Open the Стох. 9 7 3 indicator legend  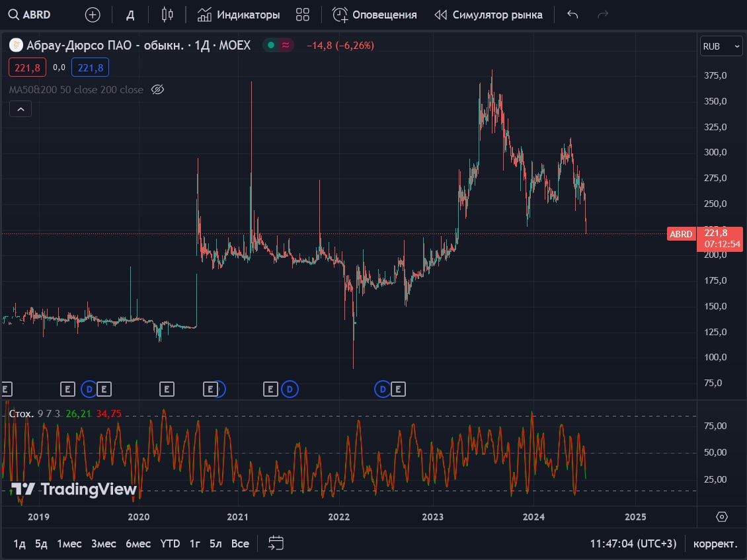[34, 414]
